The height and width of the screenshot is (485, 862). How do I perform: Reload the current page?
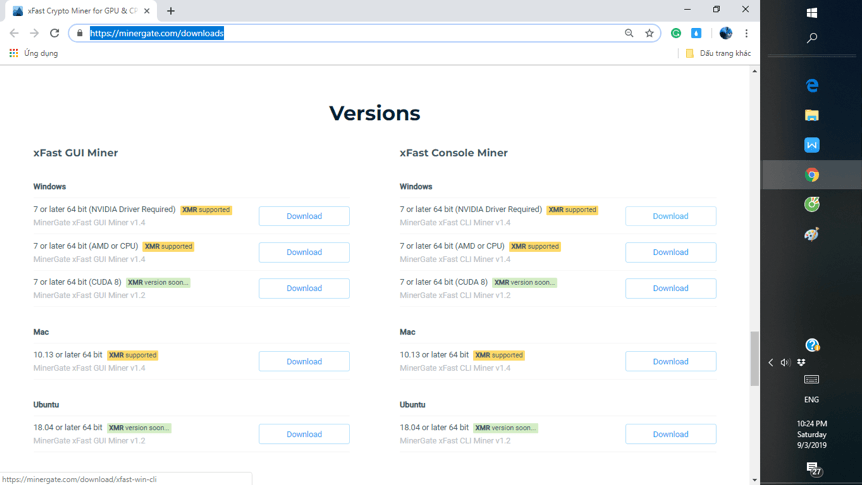coord(55,33)
